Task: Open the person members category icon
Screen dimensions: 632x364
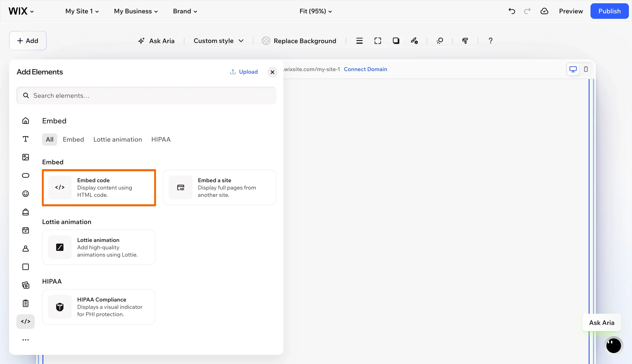Action: (25, 249)
